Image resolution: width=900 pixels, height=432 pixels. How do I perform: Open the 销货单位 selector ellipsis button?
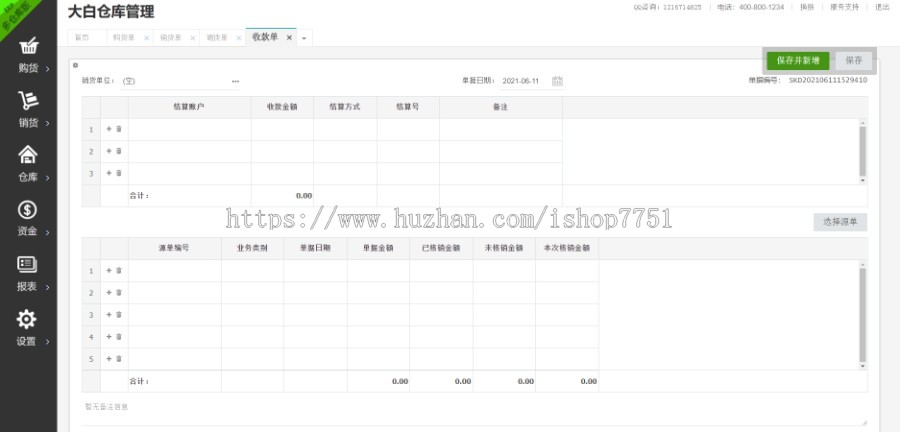point(235,81)
